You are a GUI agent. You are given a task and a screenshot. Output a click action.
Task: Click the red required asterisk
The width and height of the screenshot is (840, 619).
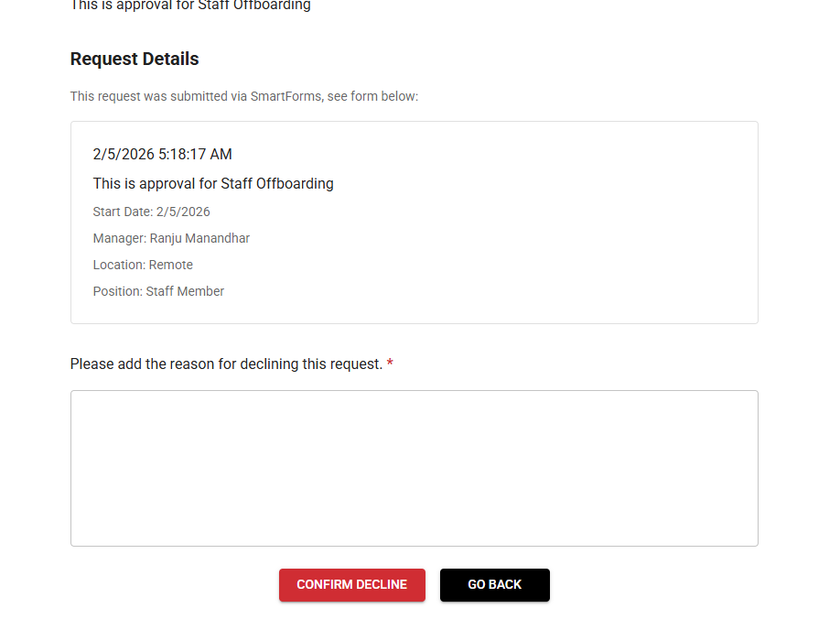(390, 364)
